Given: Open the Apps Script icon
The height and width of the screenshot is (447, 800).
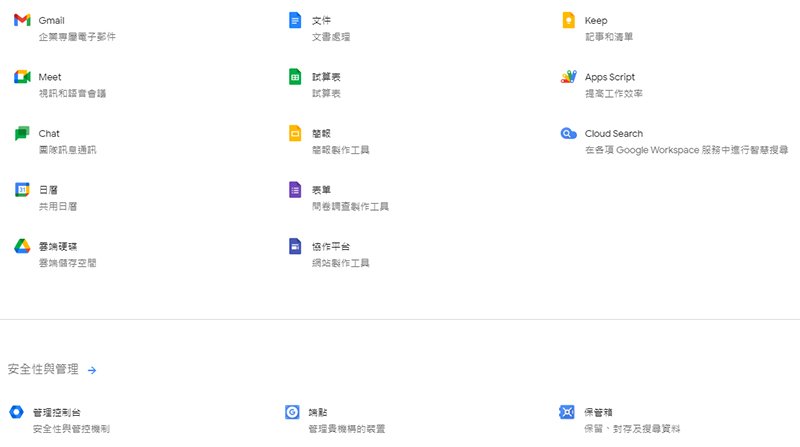Looking at the screenshot, I should pyautogui.click(x=568, y=77).
